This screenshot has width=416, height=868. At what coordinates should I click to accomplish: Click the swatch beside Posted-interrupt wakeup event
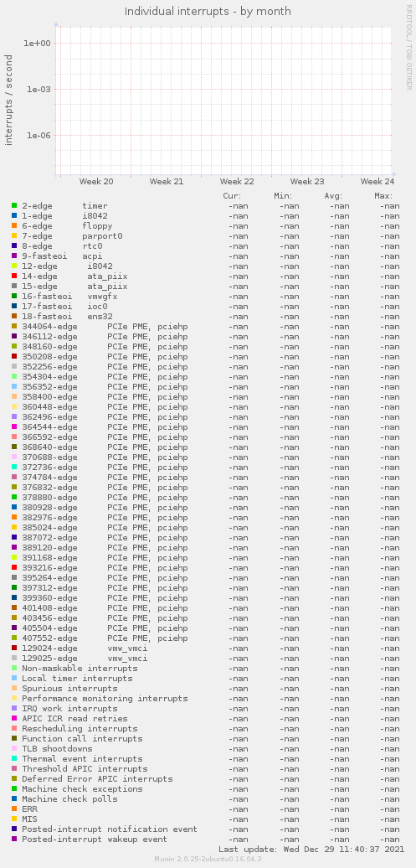pos(14,840)
